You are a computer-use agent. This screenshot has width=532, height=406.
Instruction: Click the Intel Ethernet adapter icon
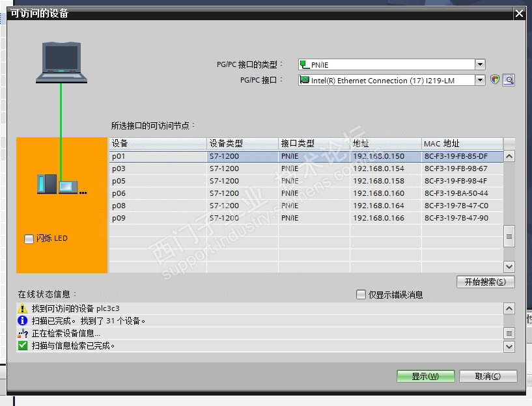(304, 80)
